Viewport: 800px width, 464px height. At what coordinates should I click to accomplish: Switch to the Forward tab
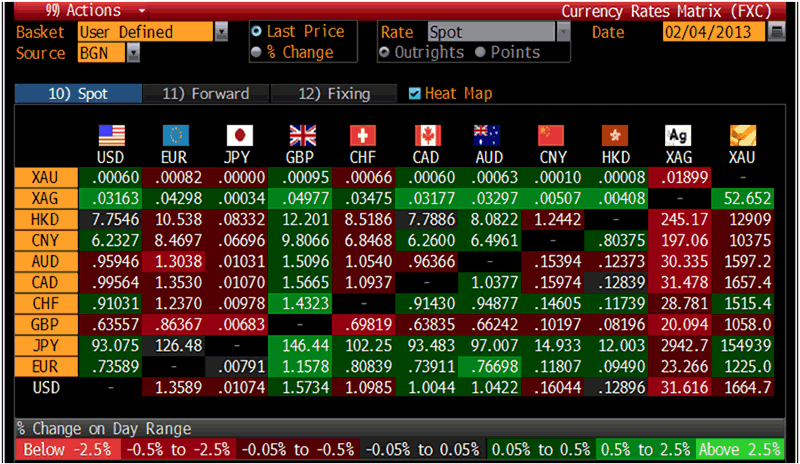pos(205,94)
